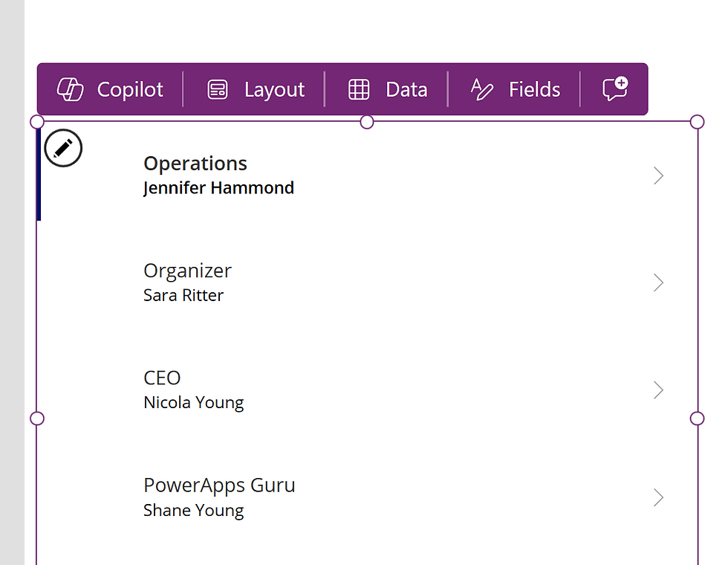The width and height of the screenshot is (728, 565).
Task: Select the Copilot icon in the toolbar
Action: (x=71, y=89)
